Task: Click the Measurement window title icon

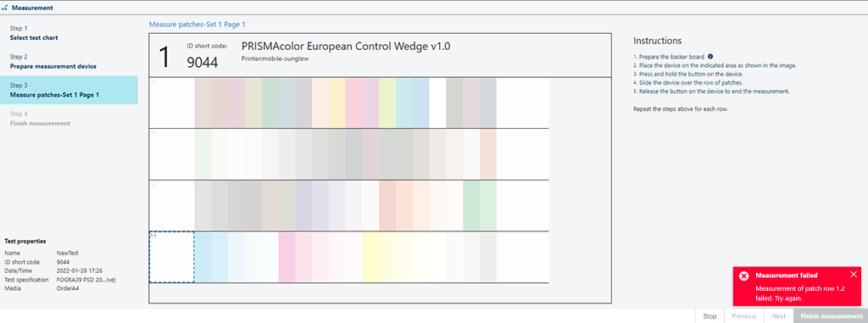Action: [x=6, y=8]
